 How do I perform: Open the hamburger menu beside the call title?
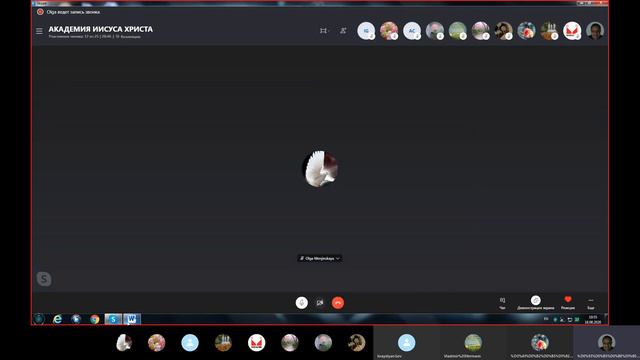(39, 31)
